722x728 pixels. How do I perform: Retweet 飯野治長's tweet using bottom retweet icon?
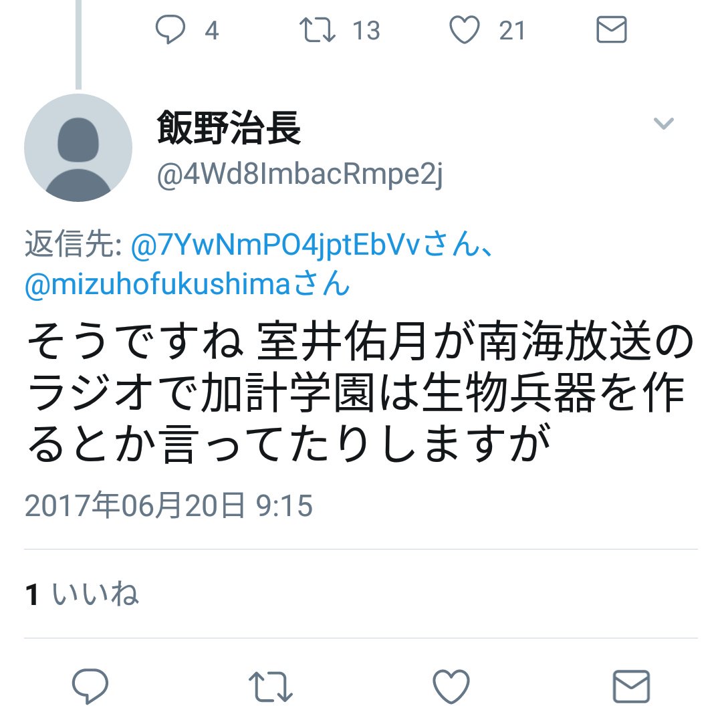tap(271, 687)
